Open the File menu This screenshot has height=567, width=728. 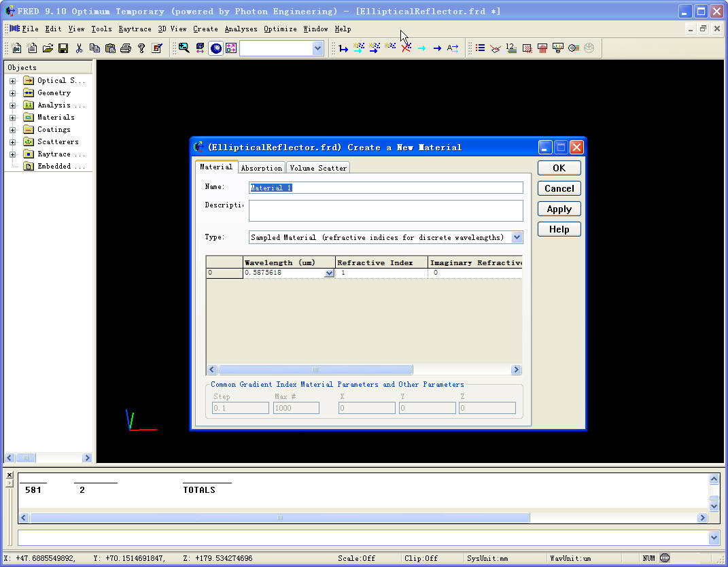point(30,29)
